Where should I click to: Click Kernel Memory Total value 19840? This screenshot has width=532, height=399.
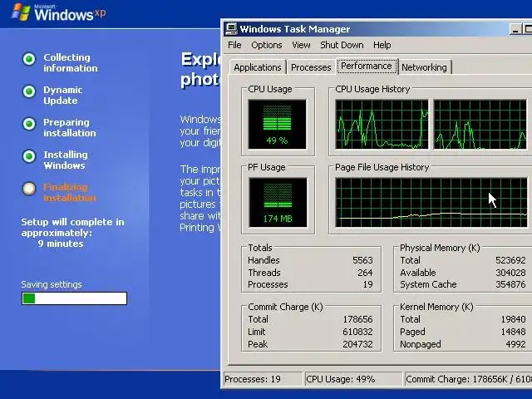point(513,319)
